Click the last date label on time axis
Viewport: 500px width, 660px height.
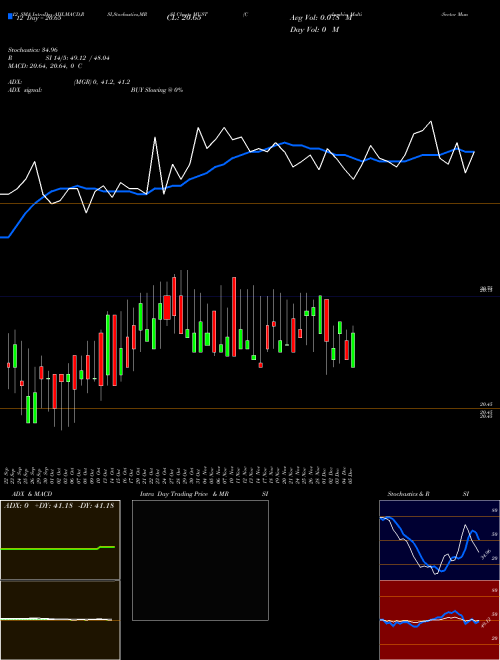(351, 474)
